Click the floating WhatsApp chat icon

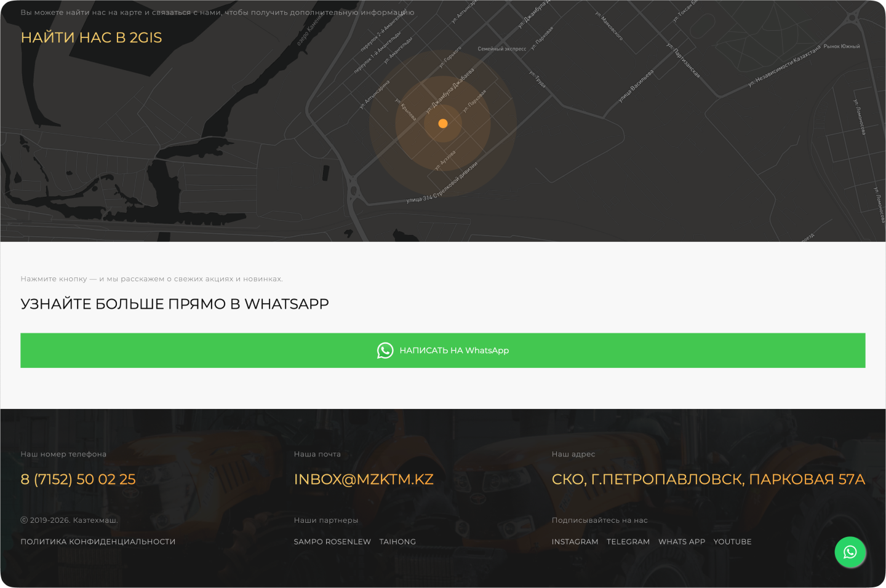coord(850,552)
